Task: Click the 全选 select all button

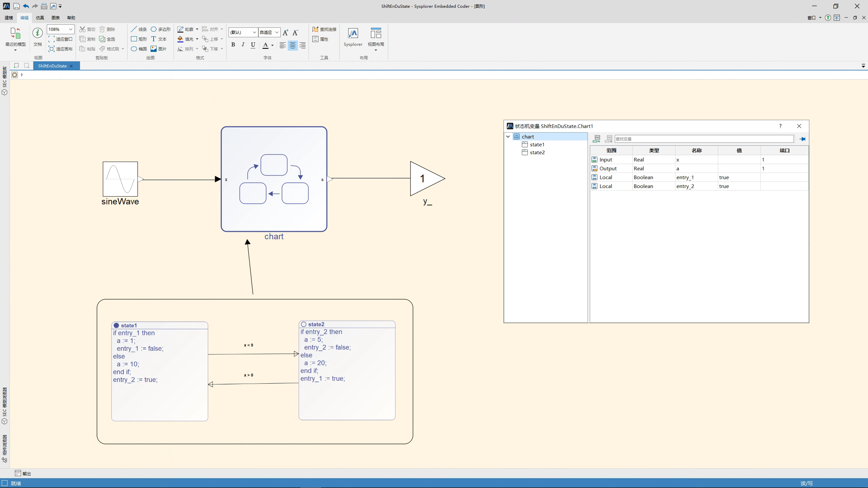Action: point(107,39)
